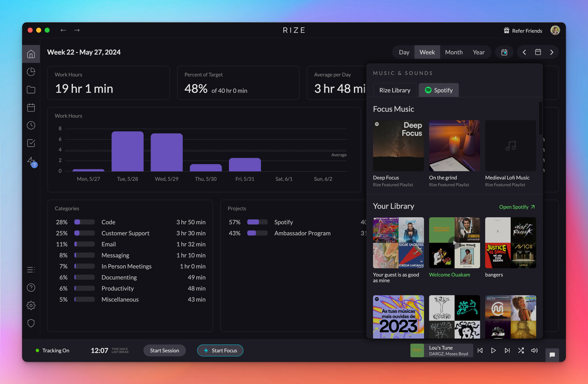Open the list menu sidebar icon
Screen dimensions: 588x384
pyautogui.click(x=31, y=270)
